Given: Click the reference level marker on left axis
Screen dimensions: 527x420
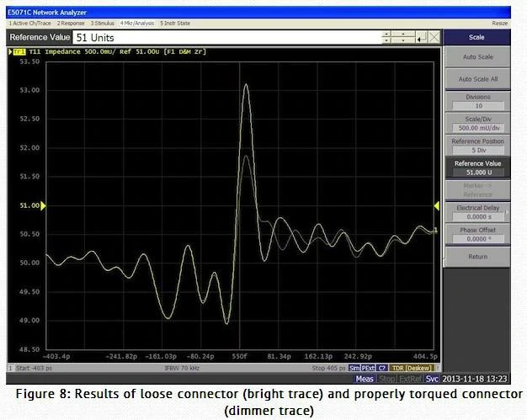Looking at the screenshot, I should pyautogui.click(x=44, y=205).
